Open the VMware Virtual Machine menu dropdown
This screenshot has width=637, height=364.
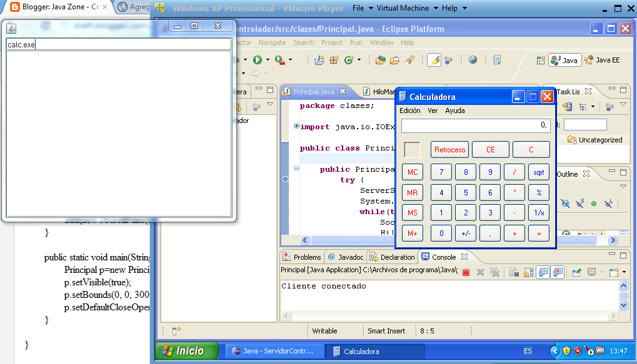tap(408, 8)
